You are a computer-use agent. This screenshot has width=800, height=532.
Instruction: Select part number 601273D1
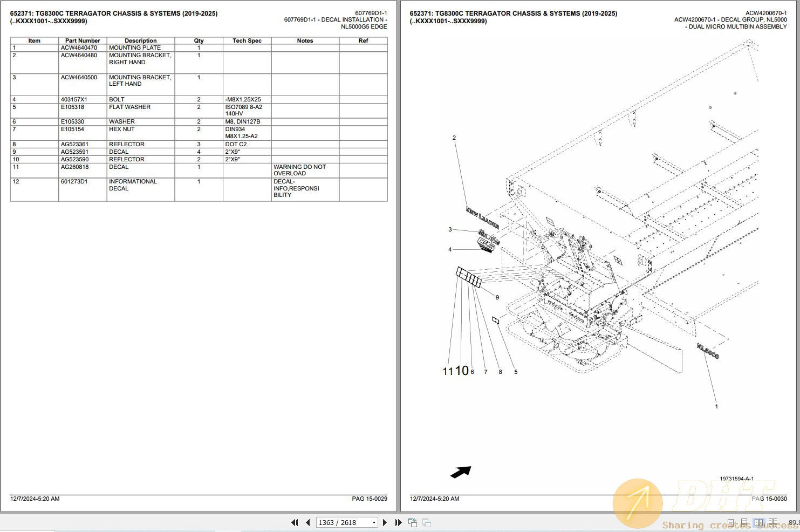(x=74, y=181)
